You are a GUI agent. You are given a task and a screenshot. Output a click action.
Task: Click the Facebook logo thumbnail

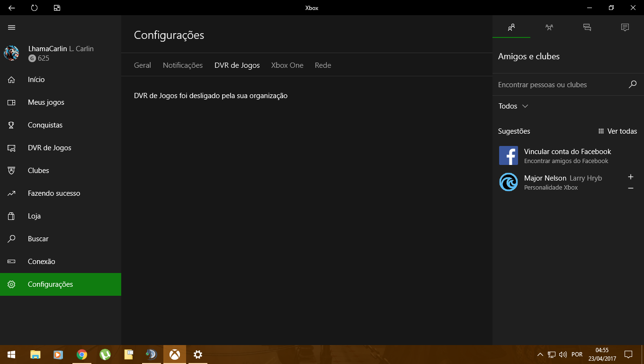[509, 155]
